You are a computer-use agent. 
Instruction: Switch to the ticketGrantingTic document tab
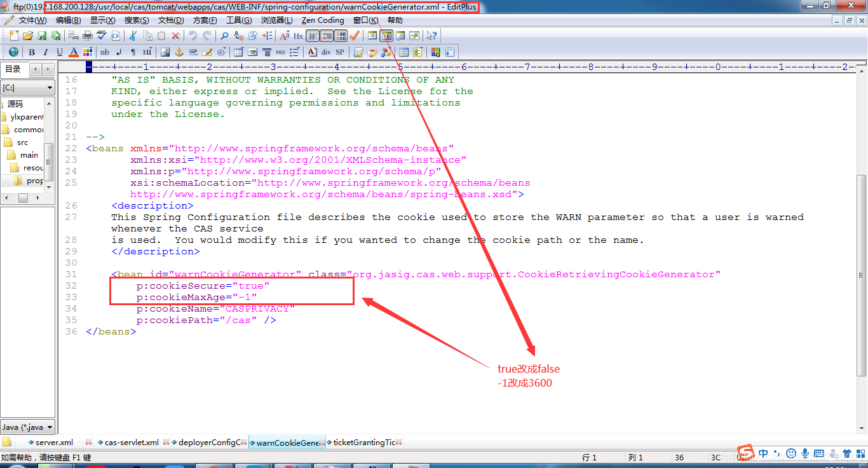[x=364, y=442]
